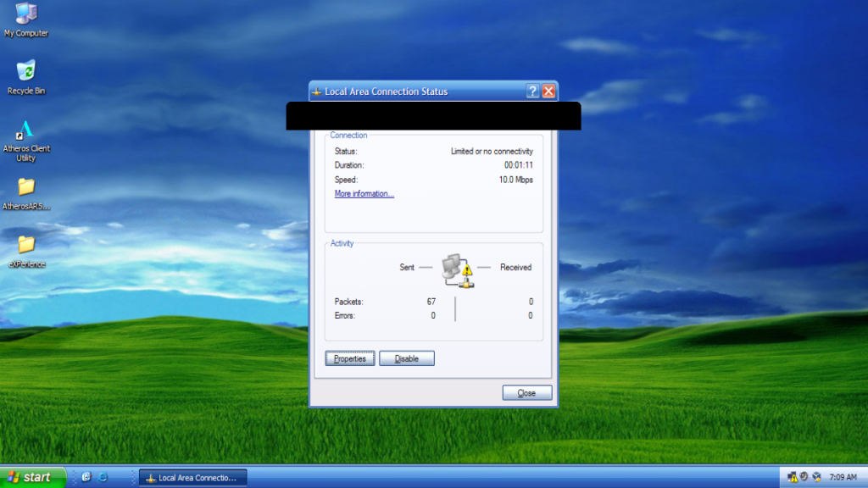Open the dialog's title bar network icon menu
868x488 pixels.
click(317, 91)
